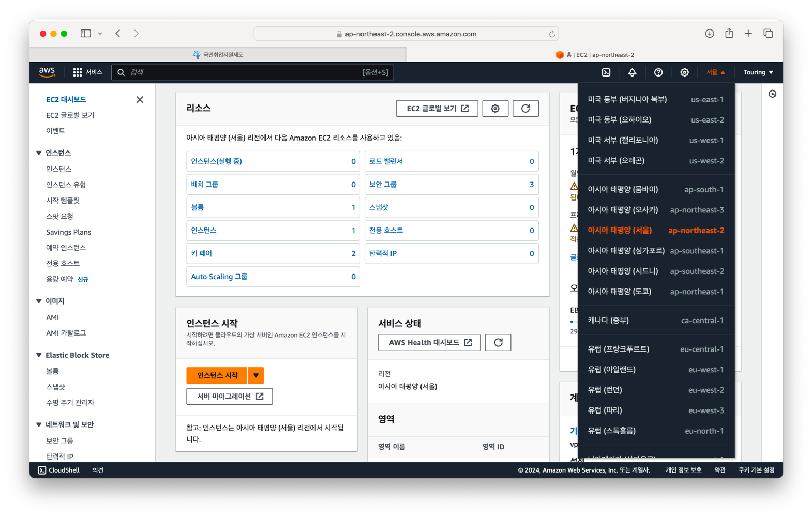Open AMI 카탈로그 in sidebar
Screen dimensions: 812x517
point(66,333)
